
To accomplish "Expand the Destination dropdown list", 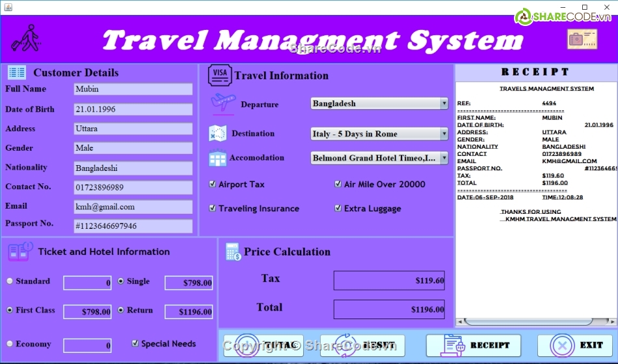I will click(444, 134).
